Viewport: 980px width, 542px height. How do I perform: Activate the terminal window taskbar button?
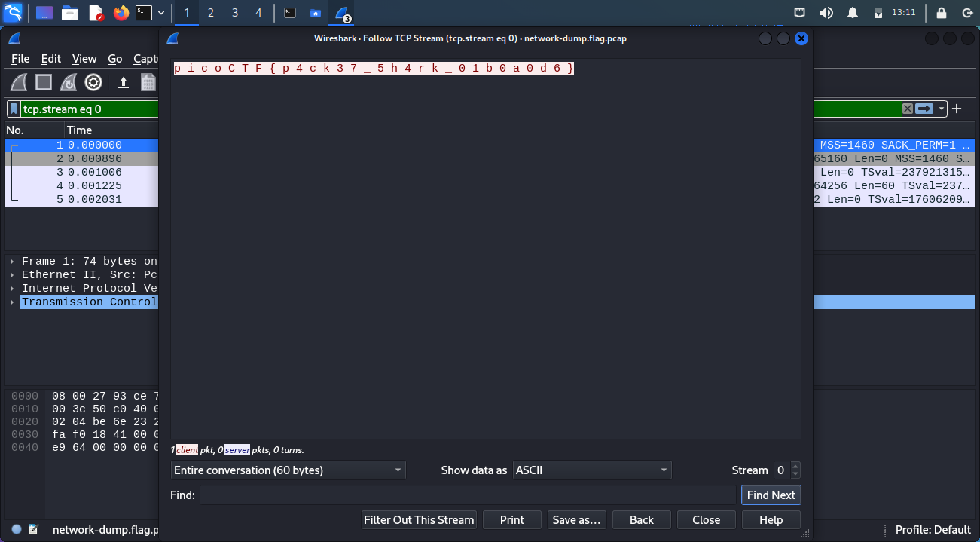[x=290, y=13]
